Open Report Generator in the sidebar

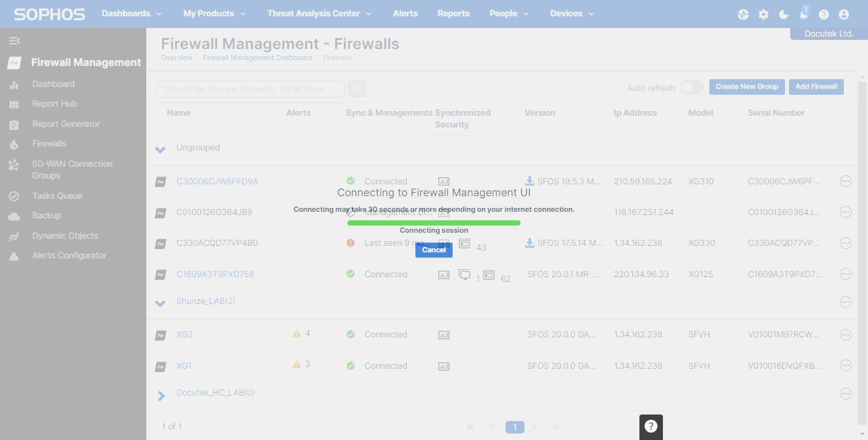pyautogui.click(x=66, y=124)
